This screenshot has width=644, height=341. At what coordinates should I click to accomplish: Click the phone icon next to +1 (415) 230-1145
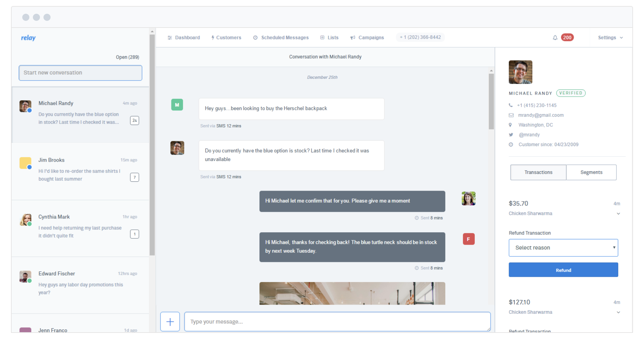pyautogui.click(x=511, y=105)
